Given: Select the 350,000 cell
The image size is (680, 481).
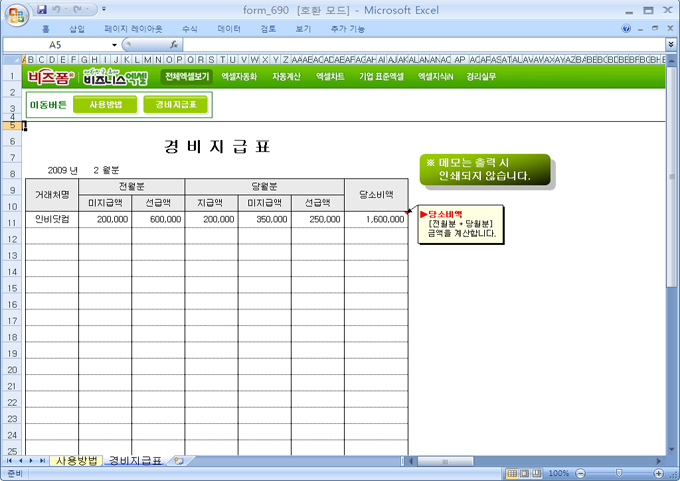Looking at the screenshot, I should coord(265,219).
